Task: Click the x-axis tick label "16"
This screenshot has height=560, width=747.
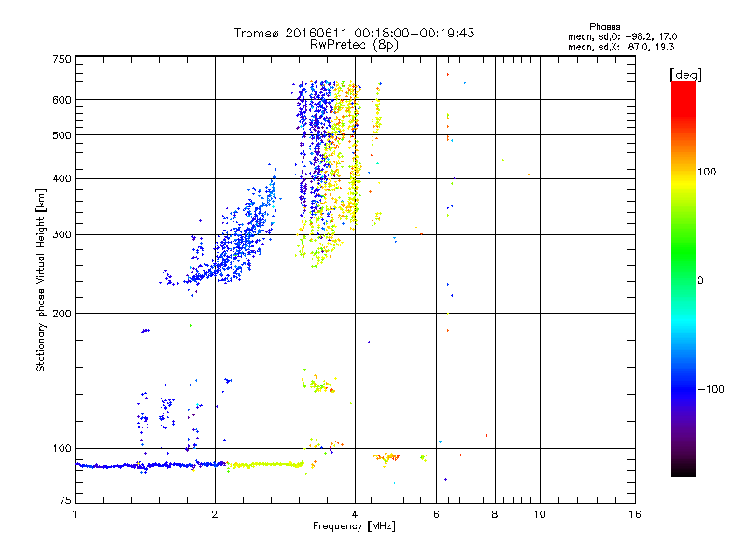Action: tap(635, 514)
